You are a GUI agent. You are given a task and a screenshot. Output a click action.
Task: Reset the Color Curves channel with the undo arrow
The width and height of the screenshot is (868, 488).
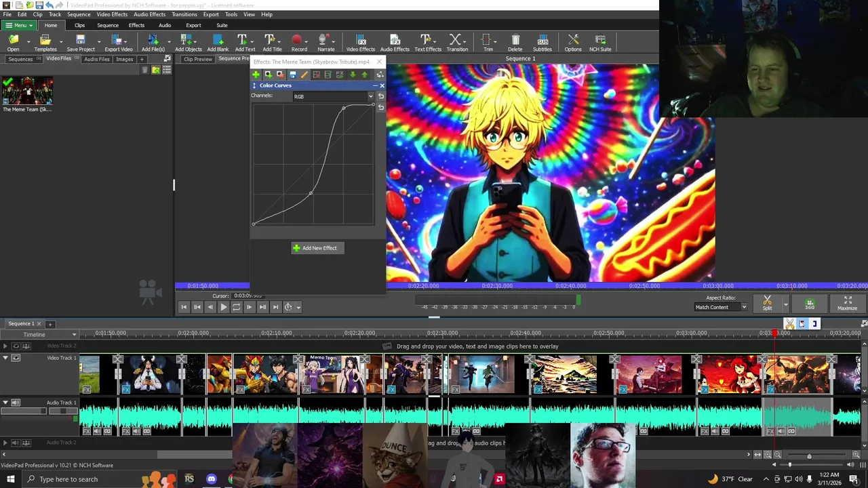coord(380,97)
